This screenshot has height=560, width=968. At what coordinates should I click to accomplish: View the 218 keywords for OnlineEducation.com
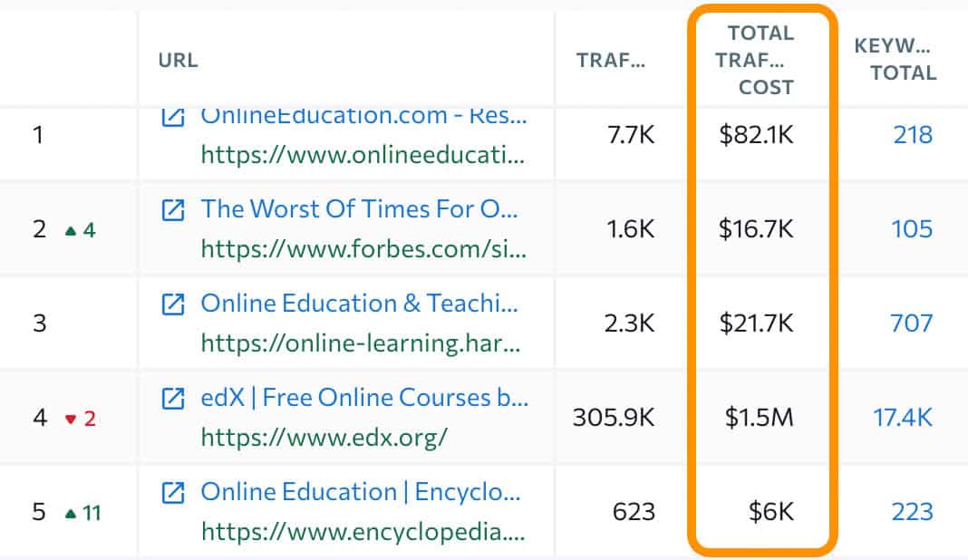tap(913, 134)
